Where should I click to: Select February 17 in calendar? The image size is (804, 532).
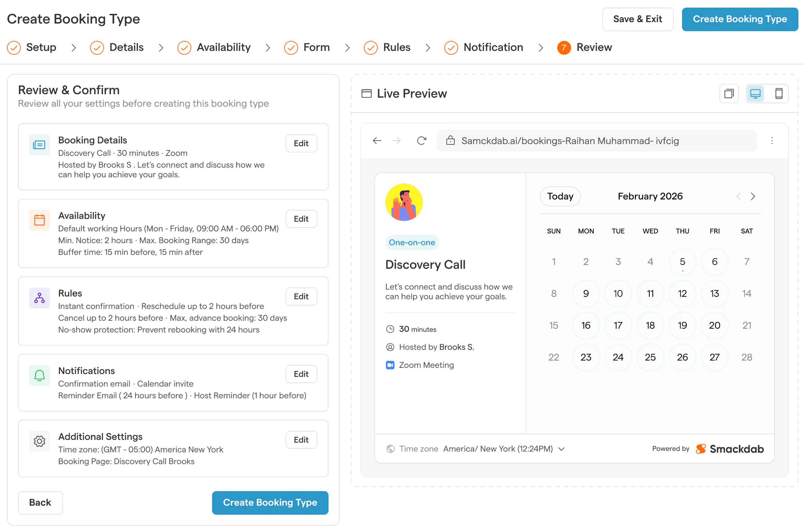tap(618, 326)
